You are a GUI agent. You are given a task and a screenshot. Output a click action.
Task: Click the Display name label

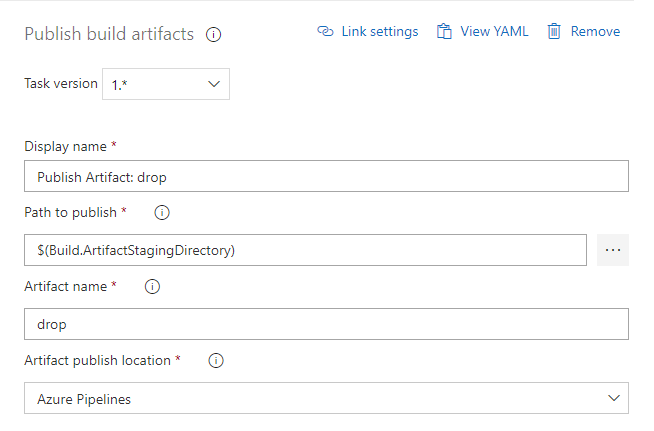pos(65,146)
